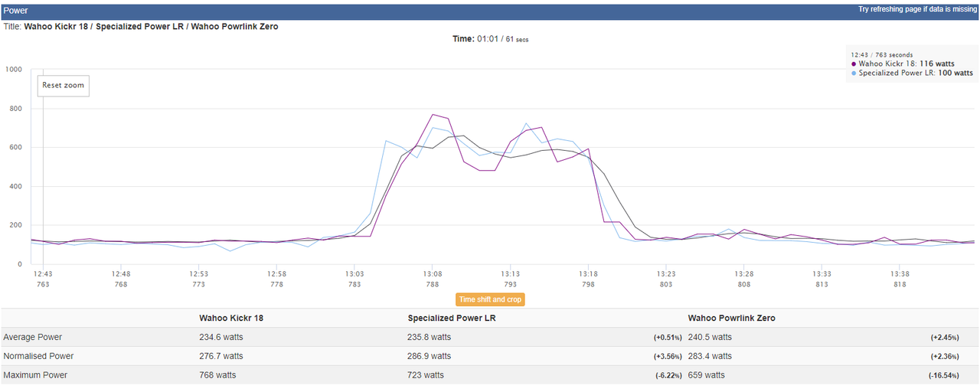Screen dimensions: 980x389
Task: Click 'Try refreshing page if data is missing'
Action: (918, 10)
